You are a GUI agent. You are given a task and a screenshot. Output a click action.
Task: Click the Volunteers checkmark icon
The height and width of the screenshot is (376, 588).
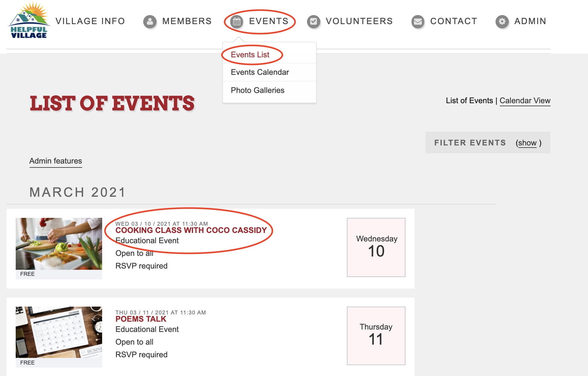click(314, 22)
